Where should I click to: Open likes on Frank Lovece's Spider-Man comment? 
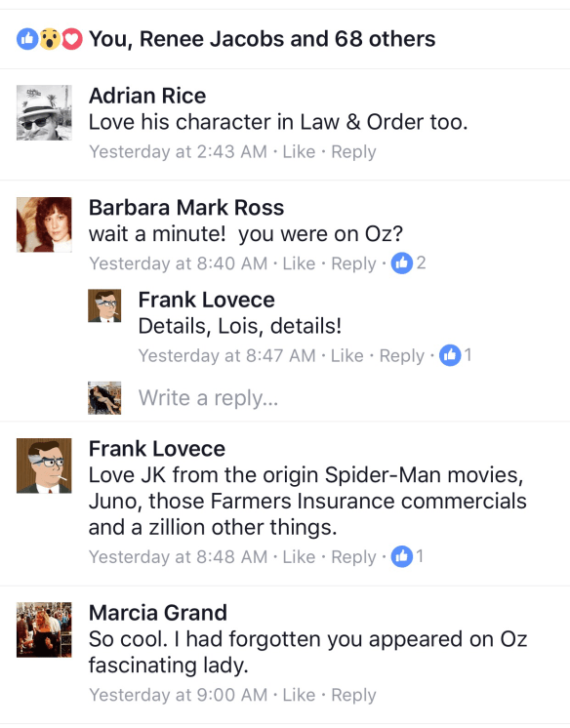pyautogui.click(x=407, y=556)
